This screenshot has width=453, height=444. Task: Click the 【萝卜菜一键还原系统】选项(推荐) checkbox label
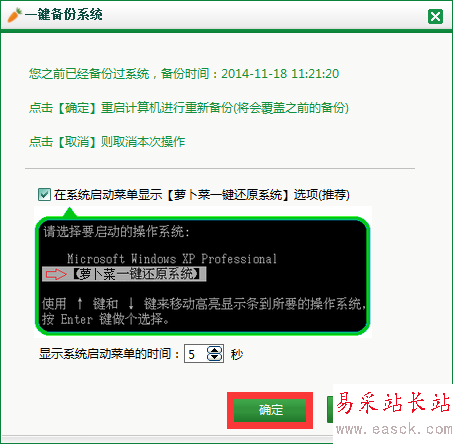pos(202,195)
